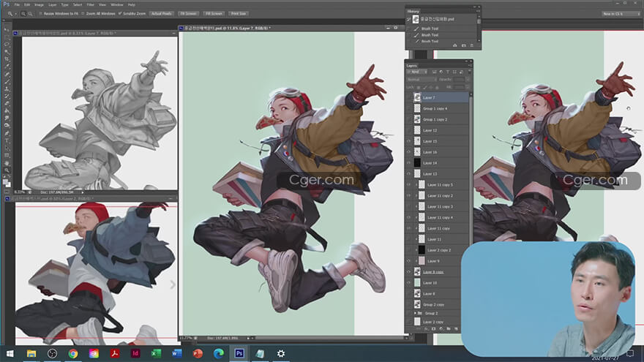Open Word from the taskbar

(x=177, y=353)
